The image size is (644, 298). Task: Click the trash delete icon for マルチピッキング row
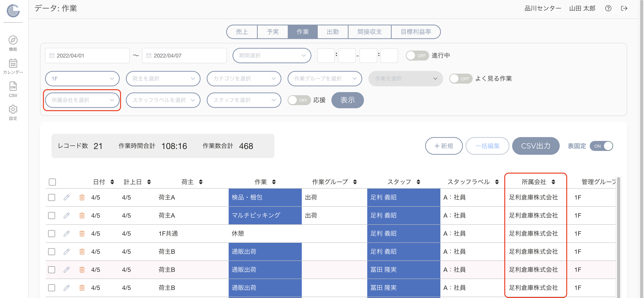[x=82, y=215]
